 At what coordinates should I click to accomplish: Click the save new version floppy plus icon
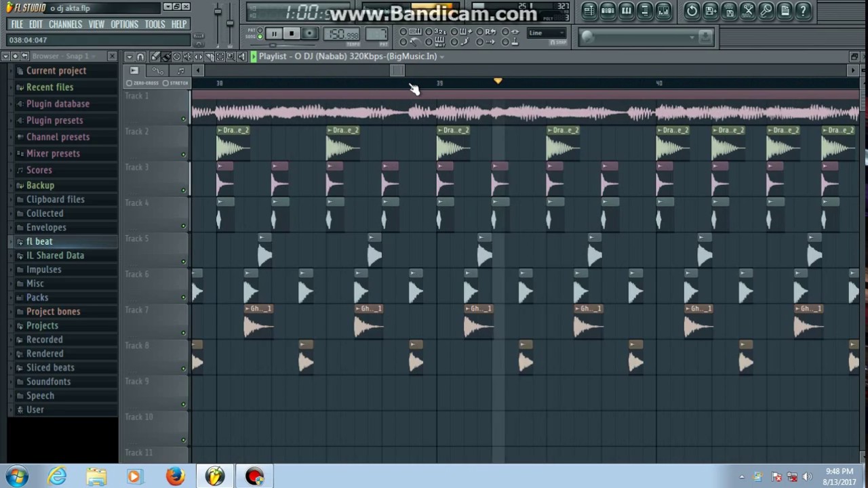coord(711,10)
